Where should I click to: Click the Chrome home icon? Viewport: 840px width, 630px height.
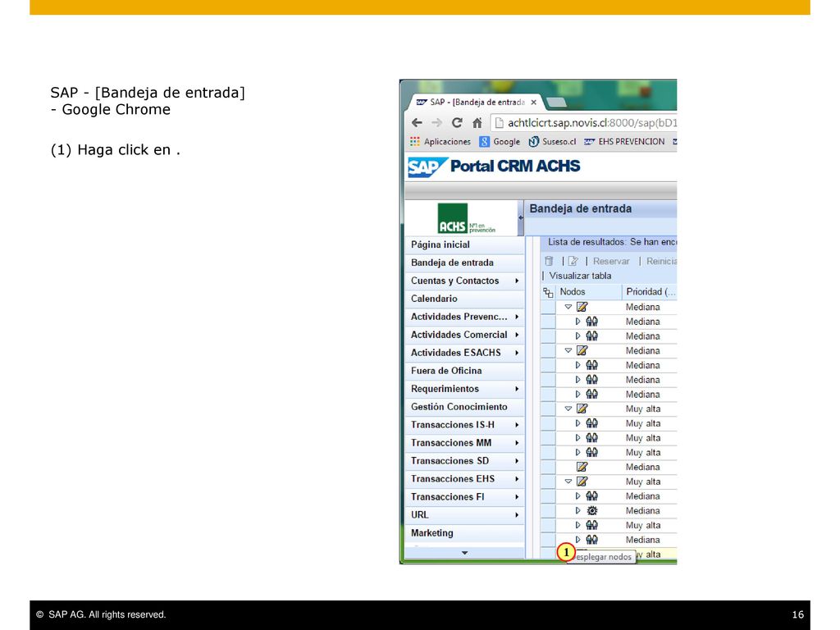click(477, 123)
